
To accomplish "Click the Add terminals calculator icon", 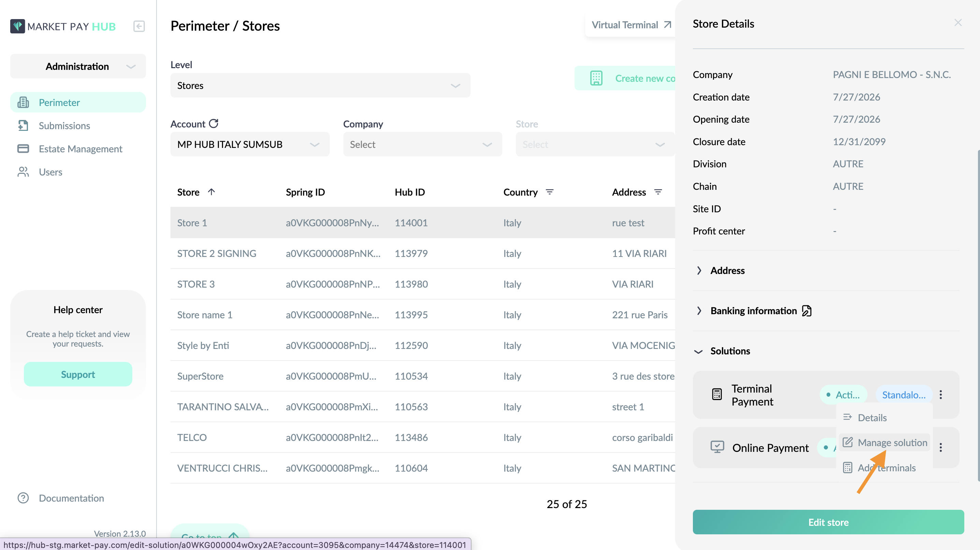I will pos(847,468).
